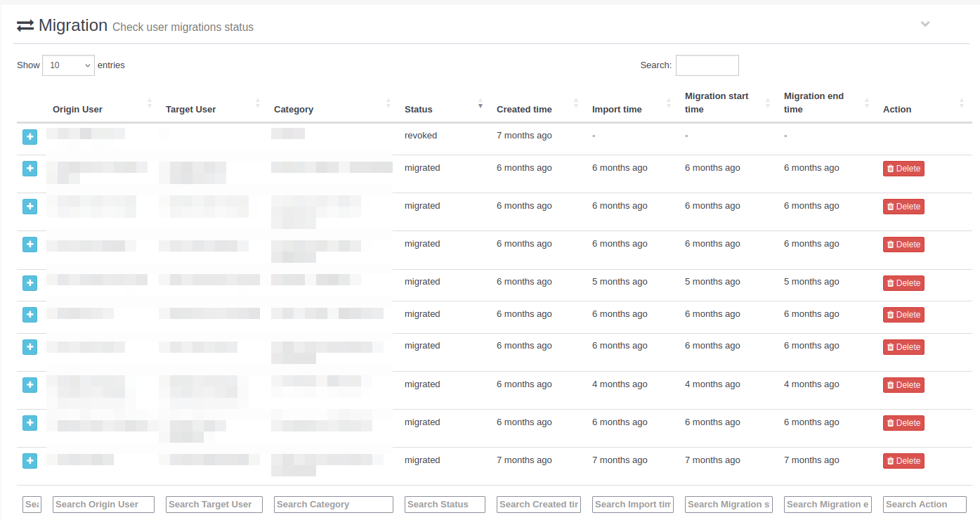Expand the first row with revoked status
980x520 pixels.
coord(30,136)
